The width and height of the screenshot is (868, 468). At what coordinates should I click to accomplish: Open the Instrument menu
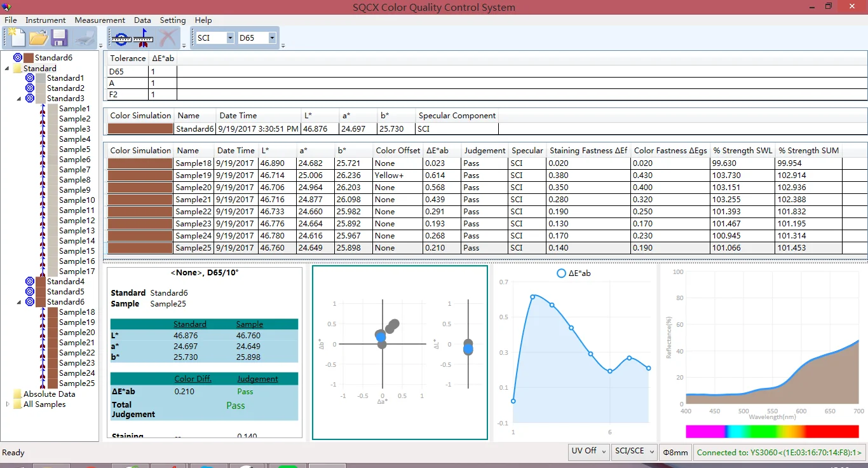(x=45, y=20)
